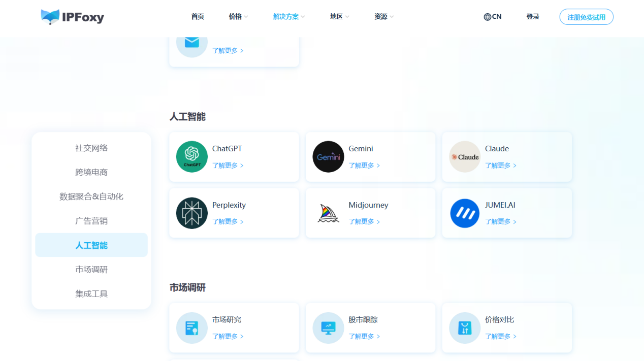Click the ChatGPT card title
The width and height of the screenshot is (644, 361).
(x=227, y=149)
